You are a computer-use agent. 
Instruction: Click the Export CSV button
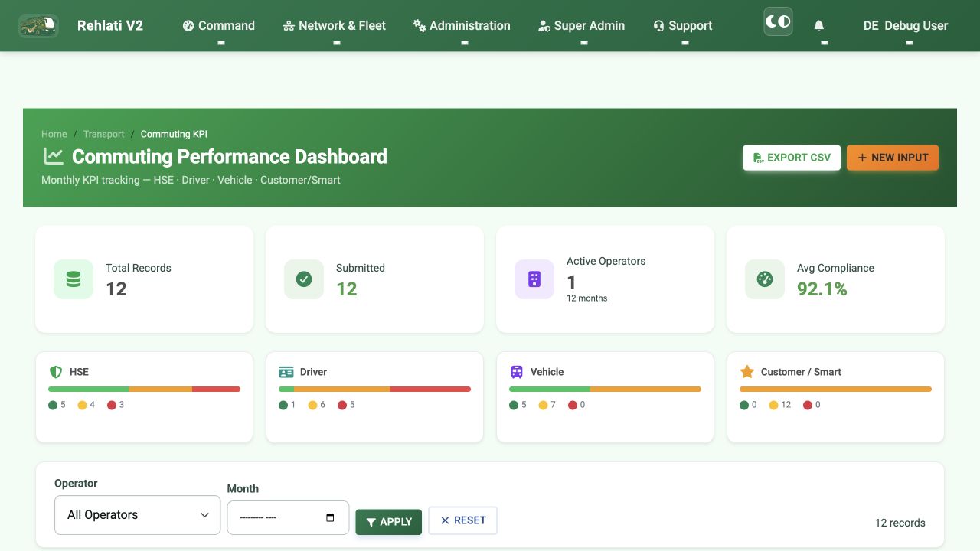point(792,158)
